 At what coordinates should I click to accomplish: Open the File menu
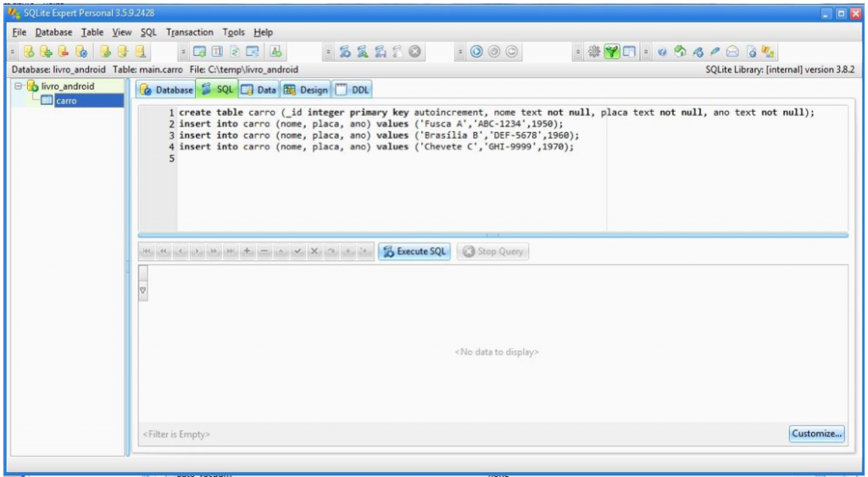click(x=19, y=32)
